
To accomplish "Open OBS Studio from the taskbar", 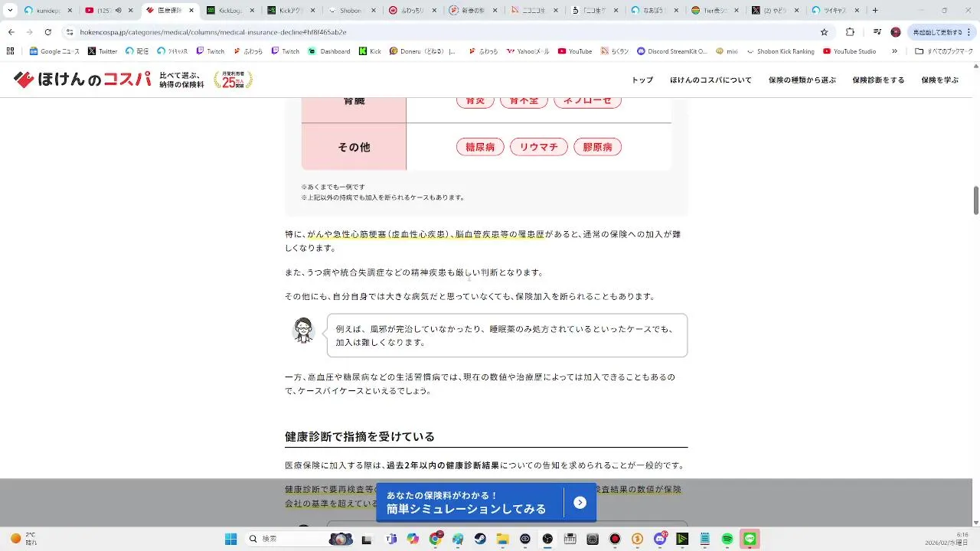I will click(547, 539).
